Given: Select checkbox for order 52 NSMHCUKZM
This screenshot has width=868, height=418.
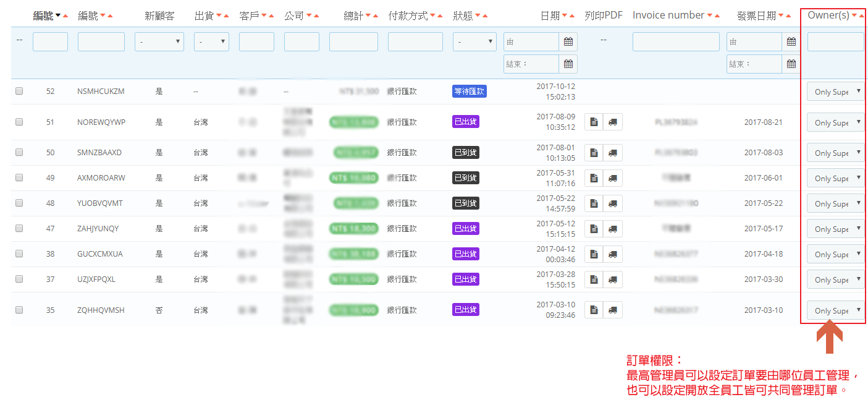Looking at the screenshot, I should click(19, 91).
